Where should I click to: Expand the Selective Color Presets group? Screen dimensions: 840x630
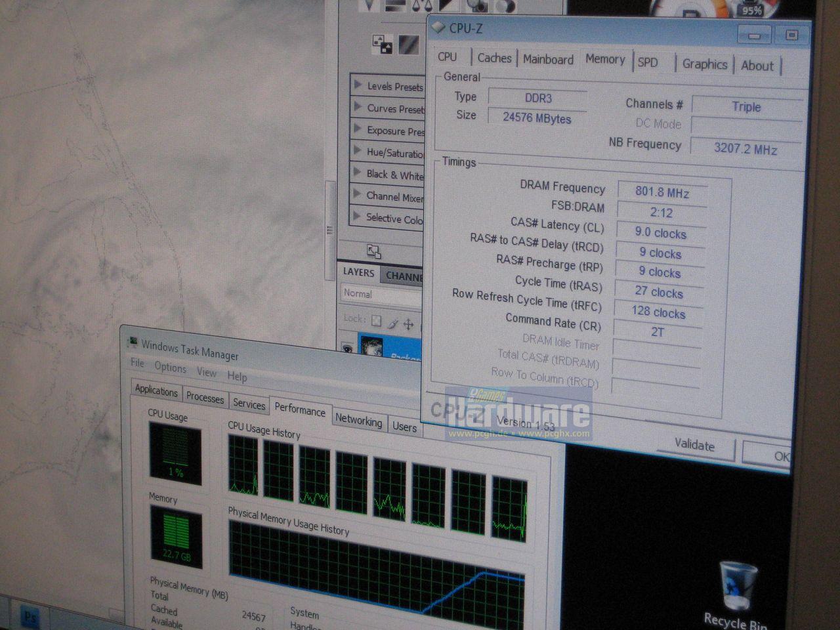point(357,215)
